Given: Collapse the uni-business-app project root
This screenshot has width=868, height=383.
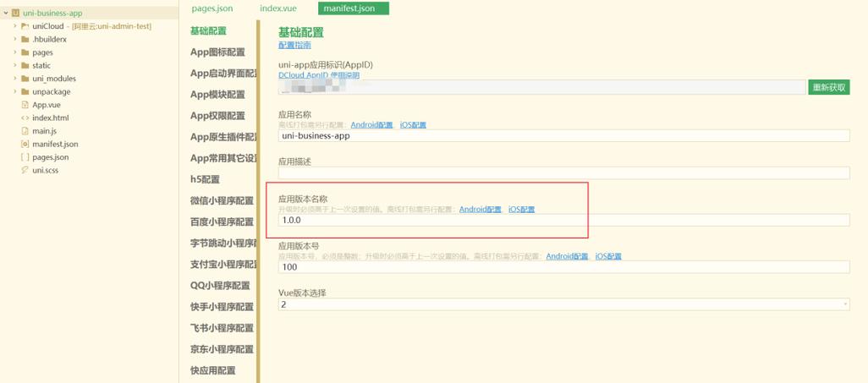Looking at the screenshot, I should [6, 13].
